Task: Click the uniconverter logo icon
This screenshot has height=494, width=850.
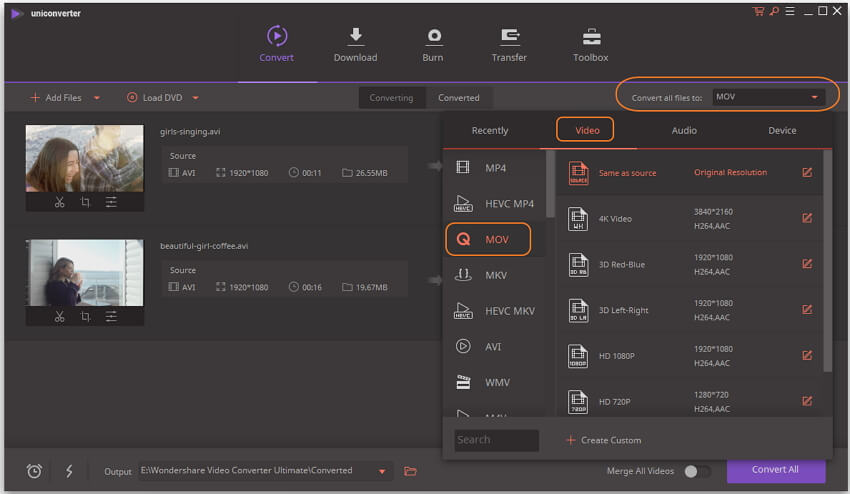Action: [x=17, y=13]
